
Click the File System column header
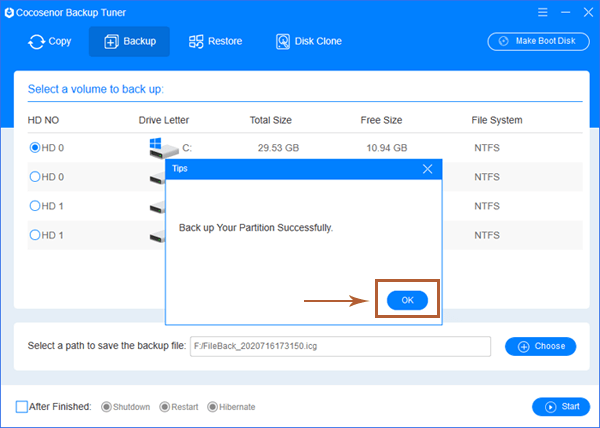(497, 120)
